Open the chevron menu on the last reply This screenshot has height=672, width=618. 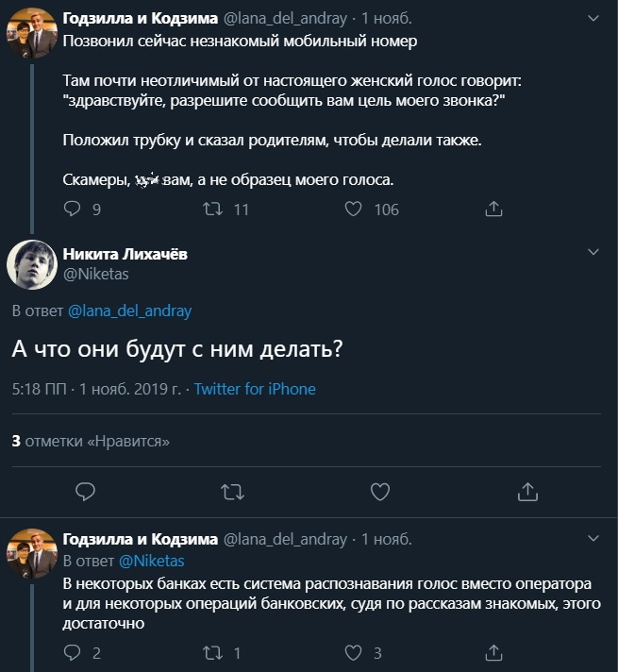click(x=593, y=539)
